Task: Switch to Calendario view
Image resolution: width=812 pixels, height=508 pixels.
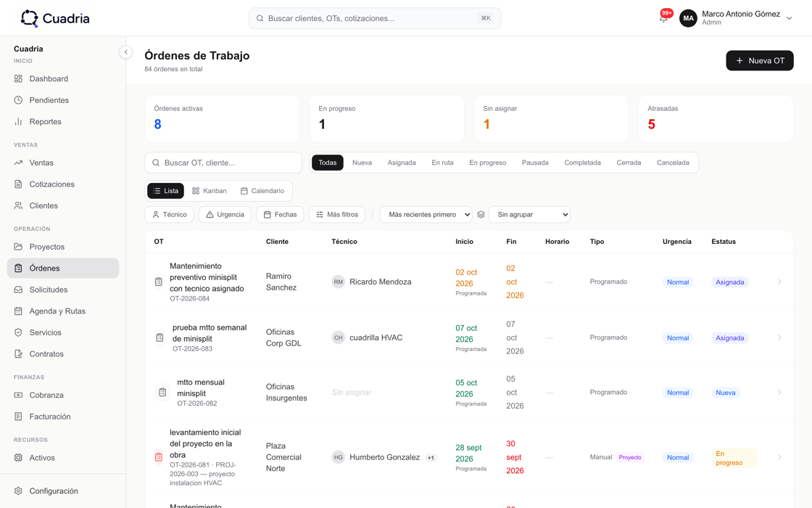Action: 262,191
